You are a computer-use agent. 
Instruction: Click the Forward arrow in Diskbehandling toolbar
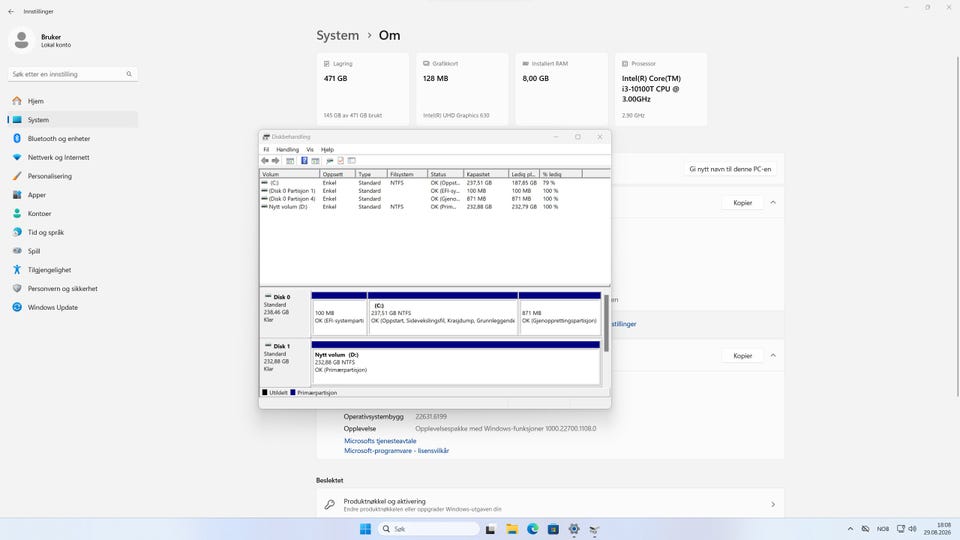276,160
